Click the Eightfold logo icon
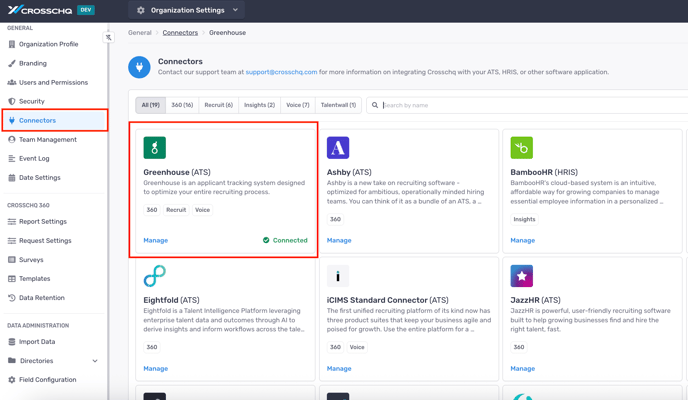Viewport: 688px width, 400px height. tap(154, 276)
